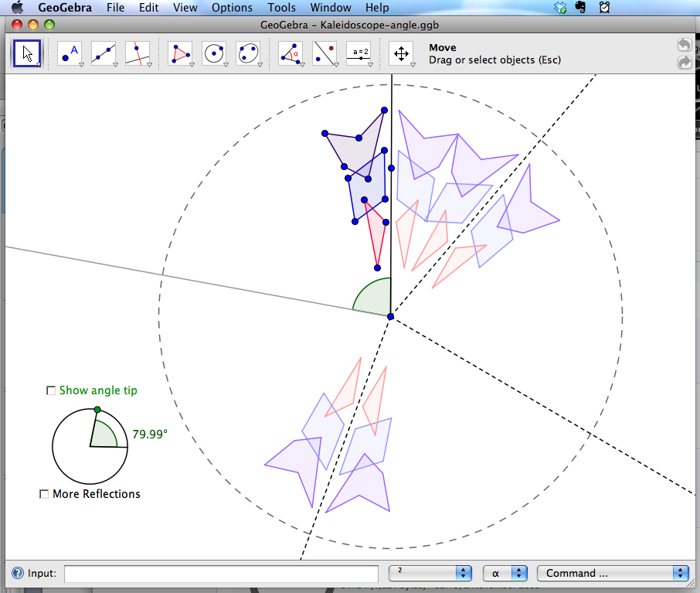Expand the Greek letters α dropdown
The width and height of the screenshot is (700, 593).
tap(505, 573)
